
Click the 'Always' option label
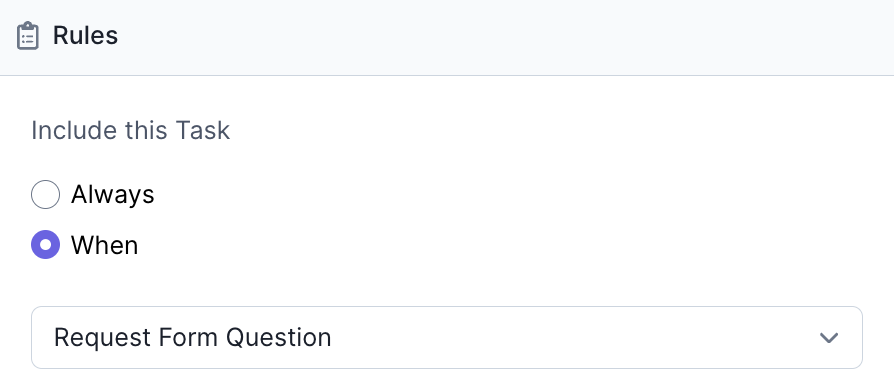pyautogui.click(x=112, y=195)
